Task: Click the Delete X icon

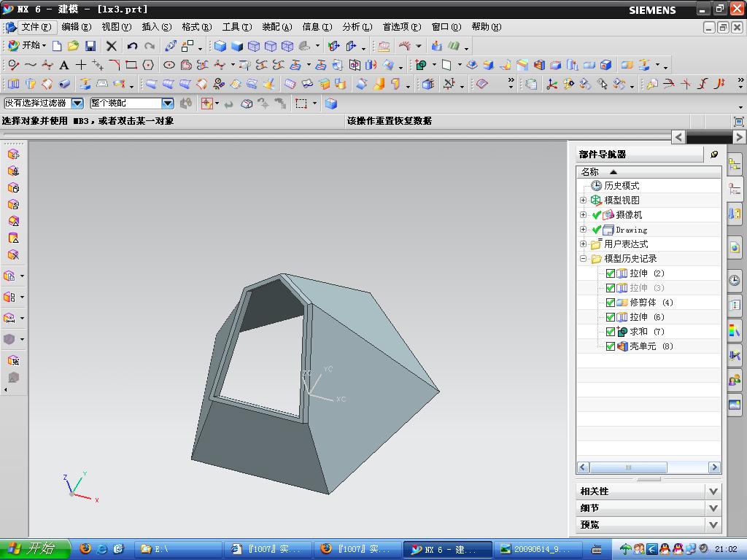Action: tap(111, 46)
